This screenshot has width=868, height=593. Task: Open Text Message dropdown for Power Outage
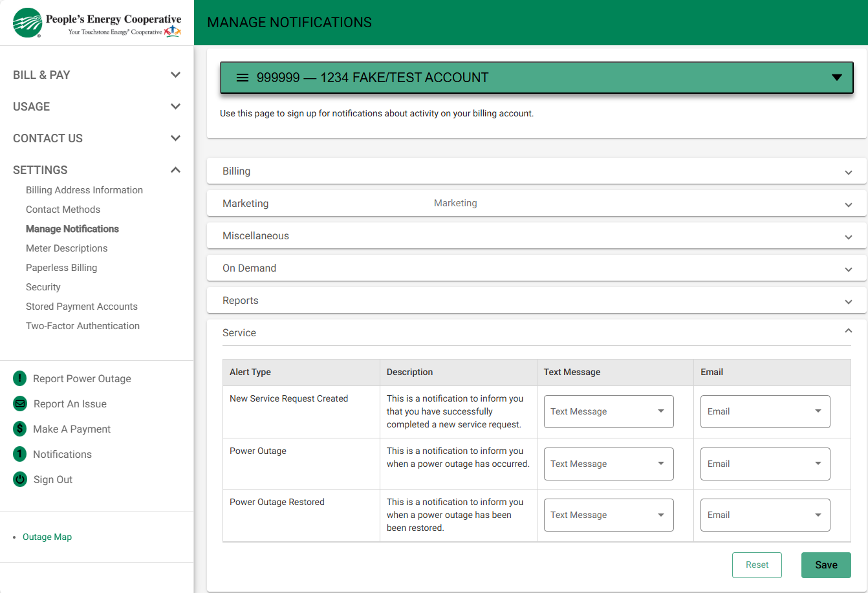(609, 464)
